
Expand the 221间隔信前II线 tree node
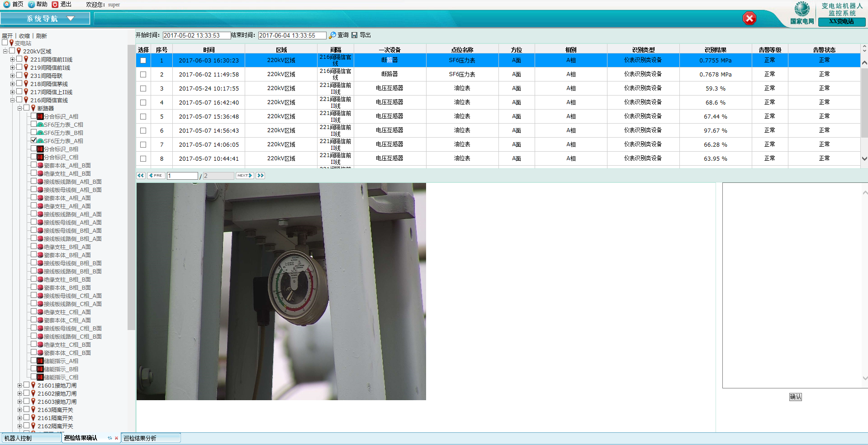pos(13,60)
